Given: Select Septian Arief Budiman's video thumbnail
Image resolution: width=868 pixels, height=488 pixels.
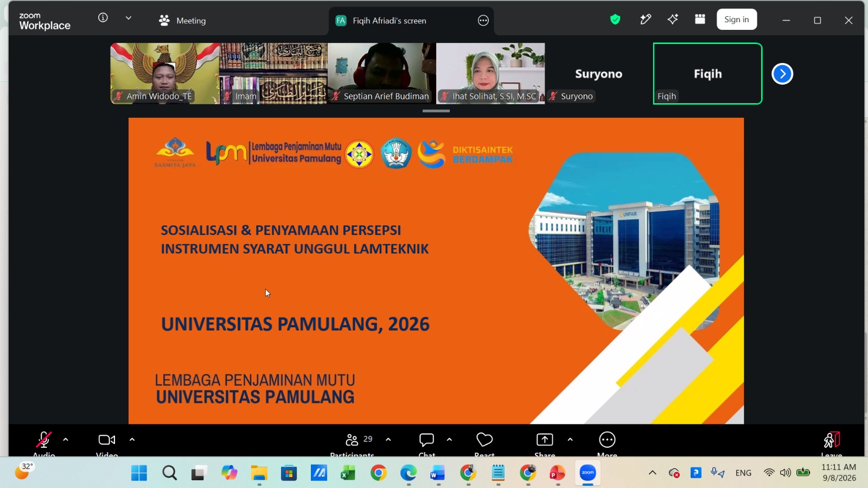Looking at the screenshot, I should pos(382,73).
